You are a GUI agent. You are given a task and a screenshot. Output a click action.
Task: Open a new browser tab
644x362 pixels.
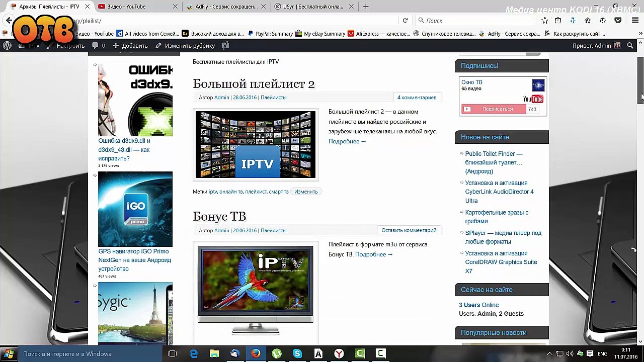(366, 7)
